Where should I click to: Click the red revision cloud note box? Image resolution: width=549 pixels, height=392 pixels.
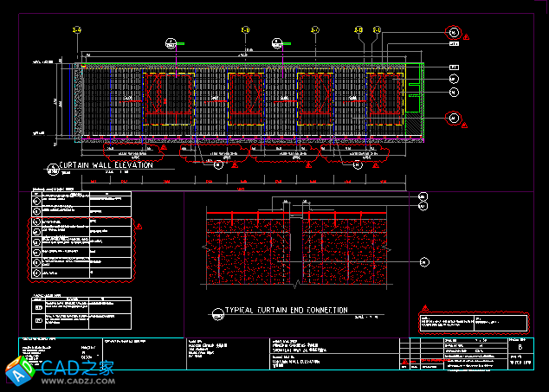pyautogui.click(x=473, y=322)
